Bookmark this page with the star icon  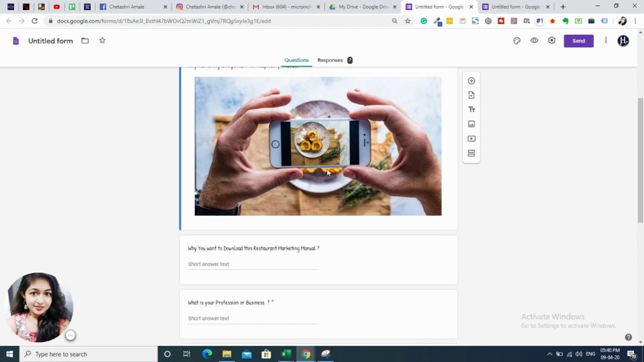408,21
